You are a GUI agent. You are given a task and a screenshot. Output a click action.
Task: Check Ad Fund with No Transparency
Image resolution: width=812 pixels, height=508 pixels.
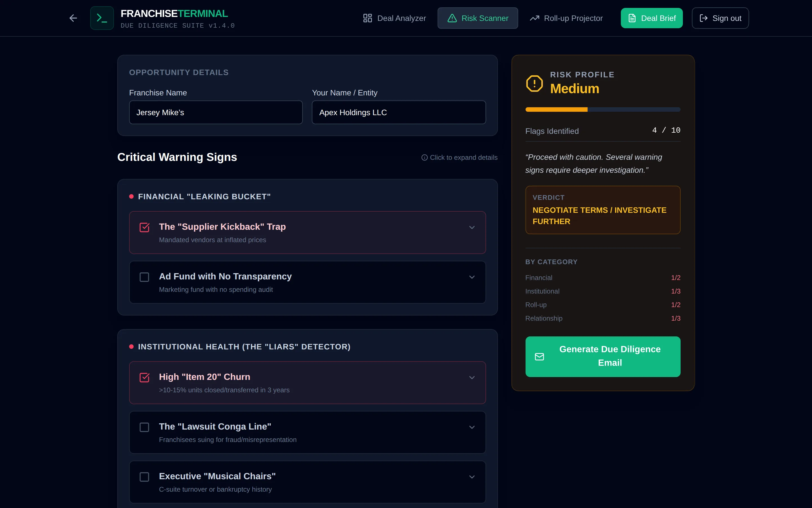click(x=144, y=277)
